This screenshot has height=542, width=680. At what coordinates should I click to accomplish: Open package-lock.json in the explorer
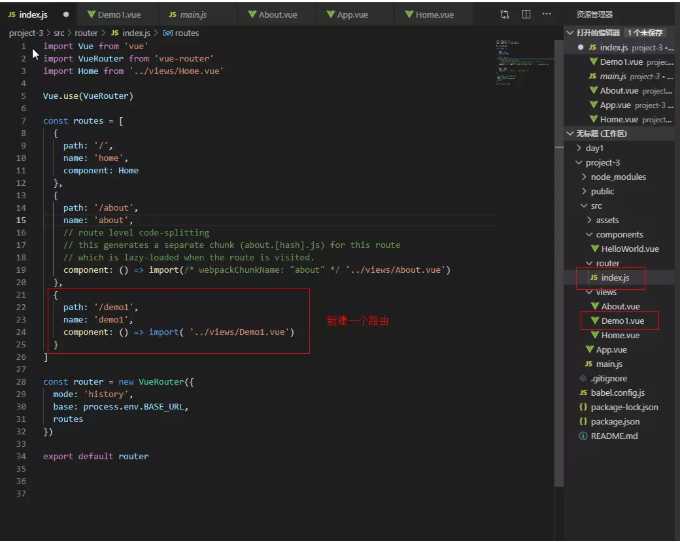coord(624,407)
